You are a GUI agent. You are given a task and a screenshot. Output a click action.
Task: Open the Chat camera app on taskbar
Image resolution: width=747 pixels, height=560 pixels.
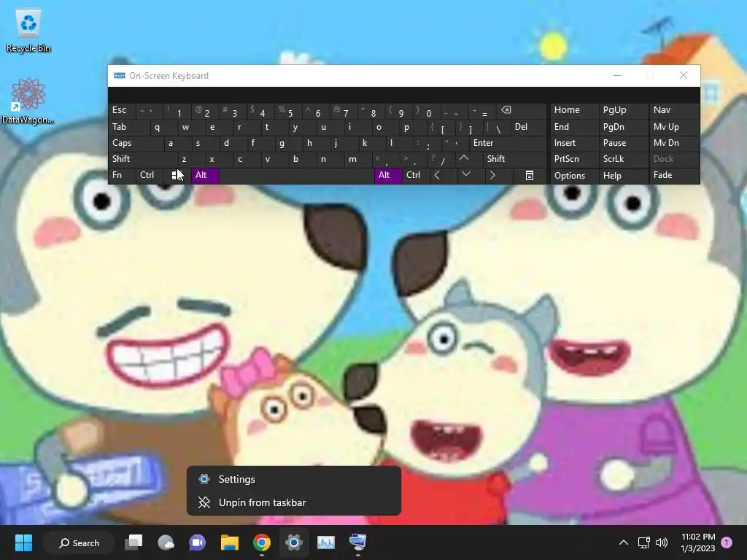pos(198,542)
